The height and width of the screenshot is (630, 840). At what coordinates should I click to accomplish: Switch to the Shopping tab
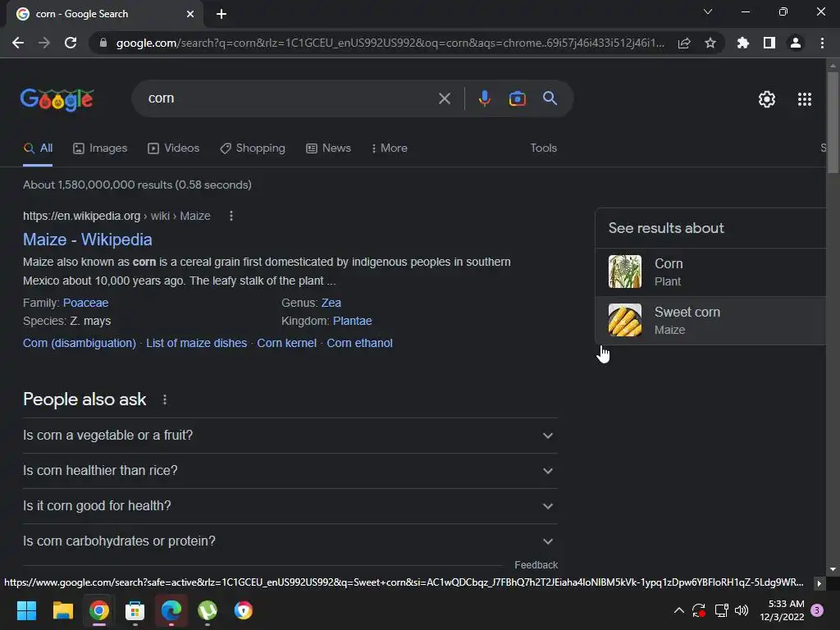click(253, 148)
